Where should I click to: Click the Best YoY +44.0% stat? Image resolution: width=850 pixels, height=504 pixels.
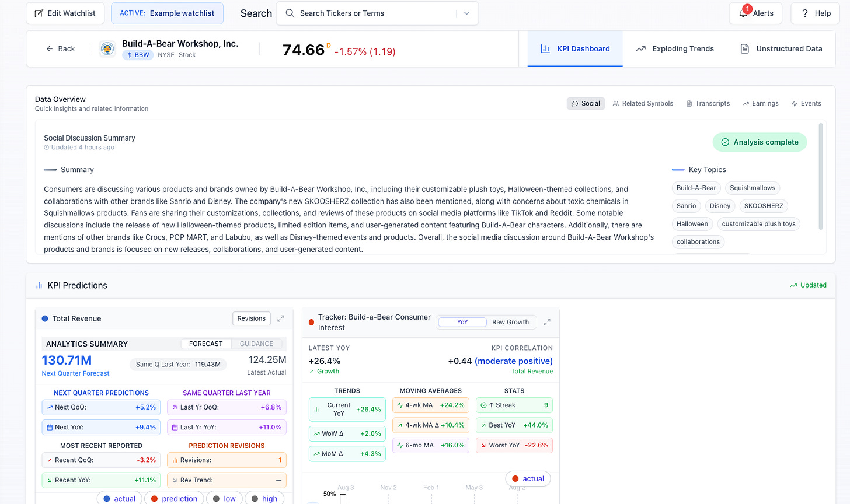coord(514,425)
